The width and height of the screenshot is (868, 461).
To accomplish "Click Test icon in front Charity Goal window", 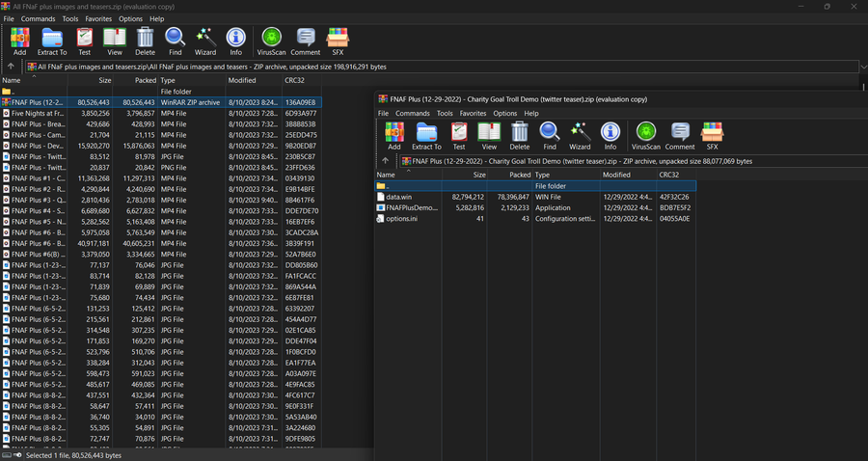I will pyautogui.click(x=459, y=136).
